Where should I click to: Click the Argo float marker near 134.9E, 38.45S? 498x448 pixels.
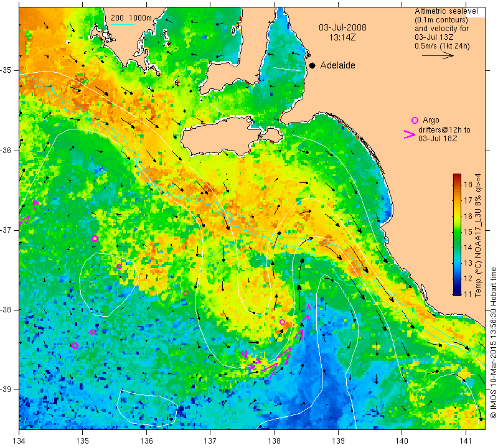pyautogui.click(x=75, y=346)
